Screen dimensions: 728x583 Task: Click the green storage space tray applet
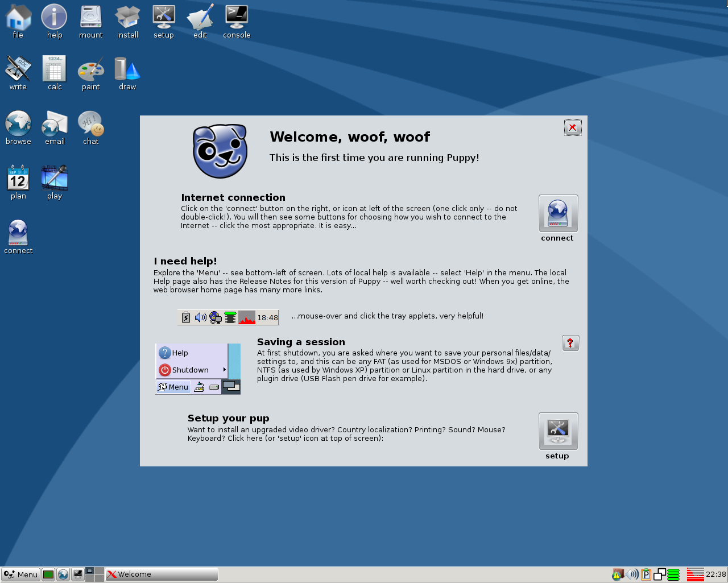pyautogui.click(x=673, y=574)
